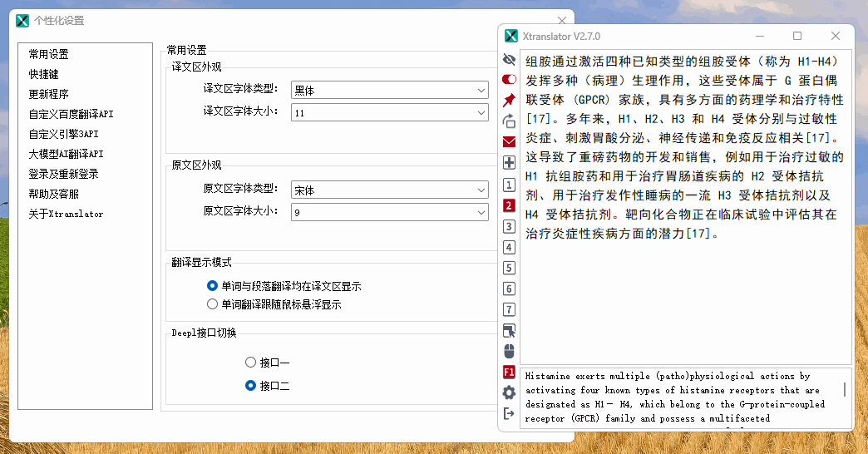Image resolution: width=868 pixels, height=454 pixels.
Task: Click the red pin icon to pin window
Action: (510, 100)
